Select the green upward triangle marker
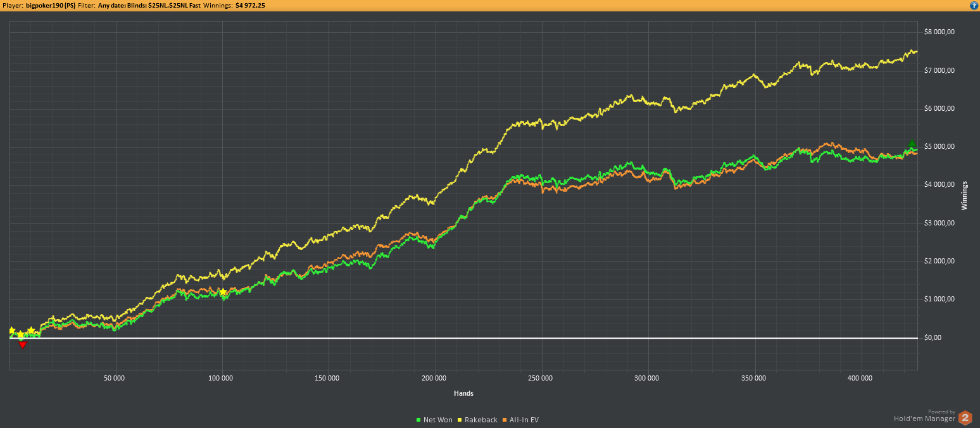The height and width of the screenshot is (428, 980). click(912, 144)
